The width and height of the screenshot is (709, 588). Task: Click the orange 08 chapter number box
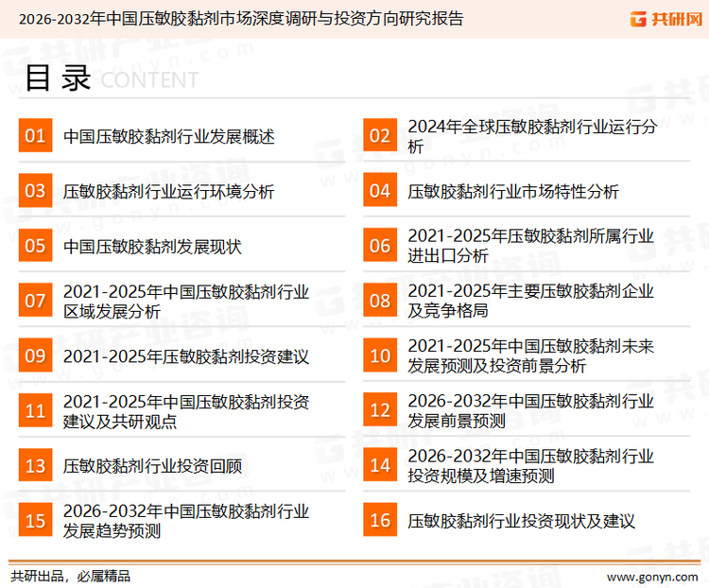pos(380,301)
